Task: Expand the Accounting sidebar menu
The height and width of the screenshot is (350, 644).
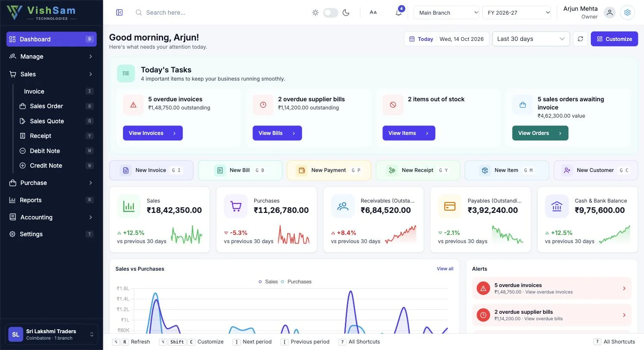Action: 51,217
